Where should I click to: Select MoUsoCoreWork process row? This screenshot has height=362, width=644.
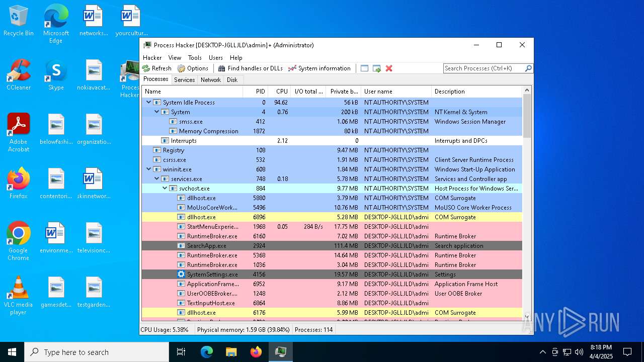click(332, 208)
